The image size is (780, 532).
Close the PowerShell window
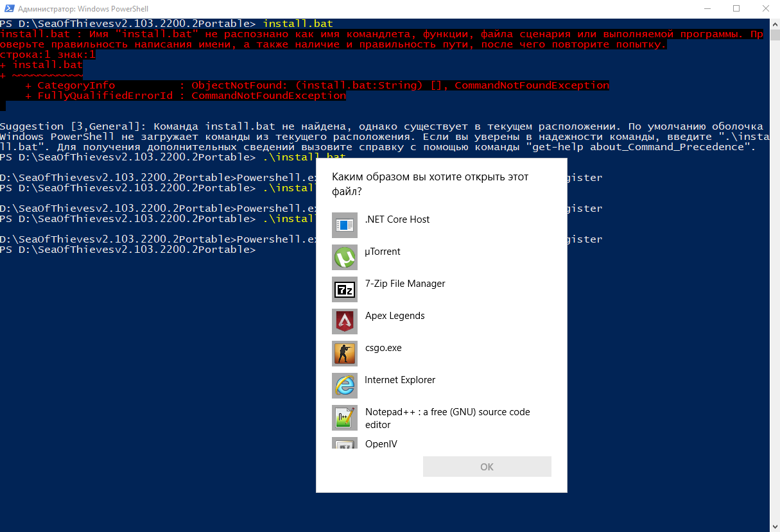point(765,9)
